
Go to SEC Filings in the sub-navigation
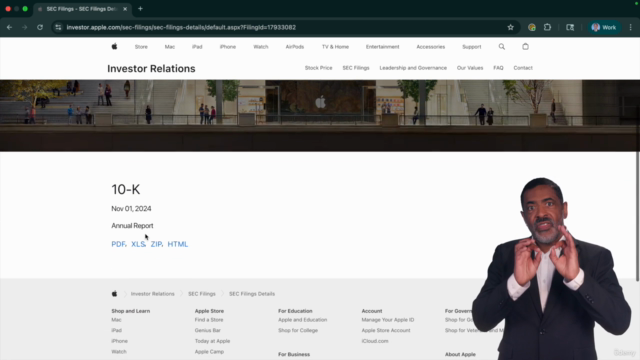pyautogui.click(x=356, y=68)
